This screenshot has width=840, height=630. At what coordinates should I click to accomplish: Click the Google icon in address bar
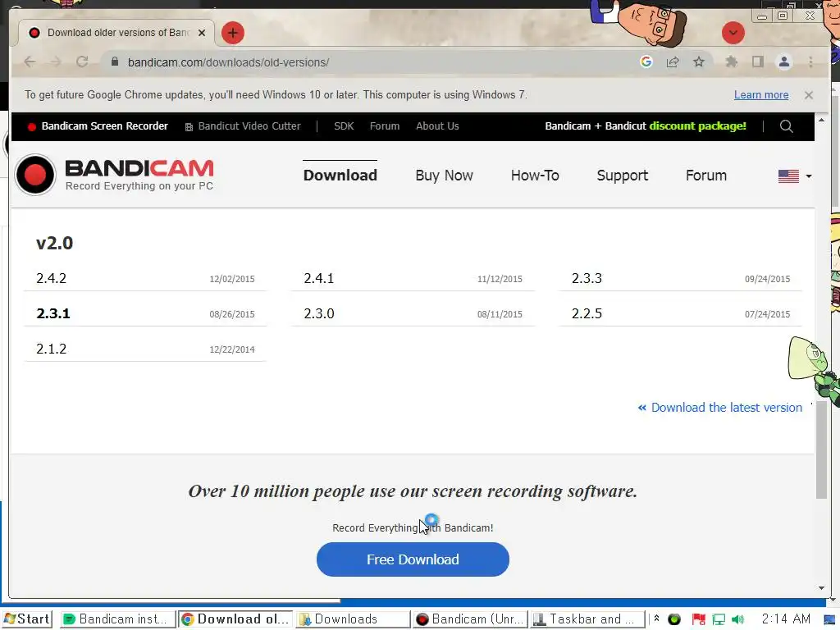(x=646, y=62)
